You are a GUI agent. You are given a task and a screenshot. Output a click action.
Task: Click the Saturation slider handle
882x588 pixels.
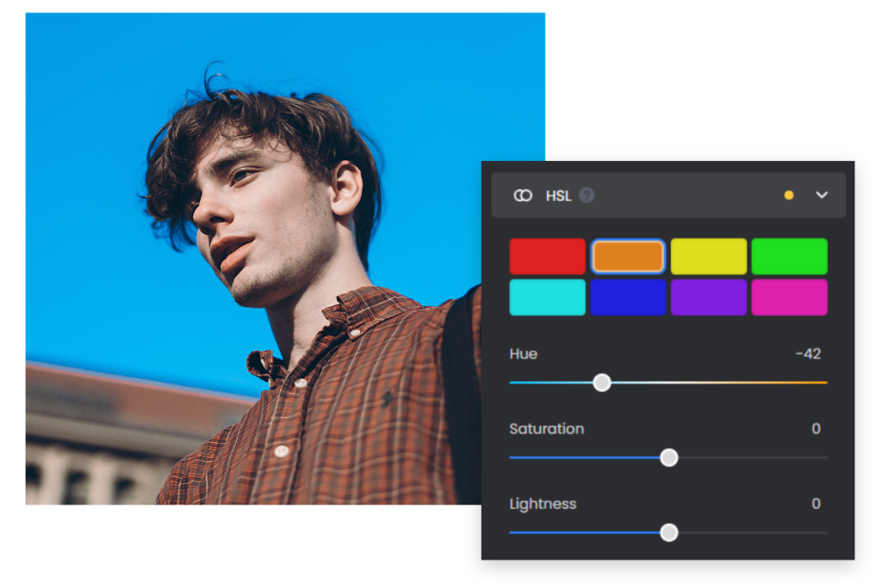pos(668,457)
